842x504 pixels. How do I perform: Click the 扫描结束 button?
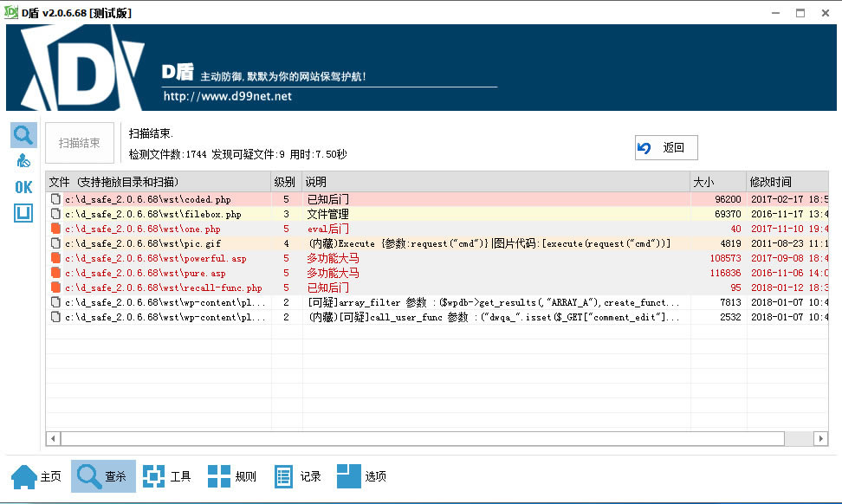click(x=80, y=143)
